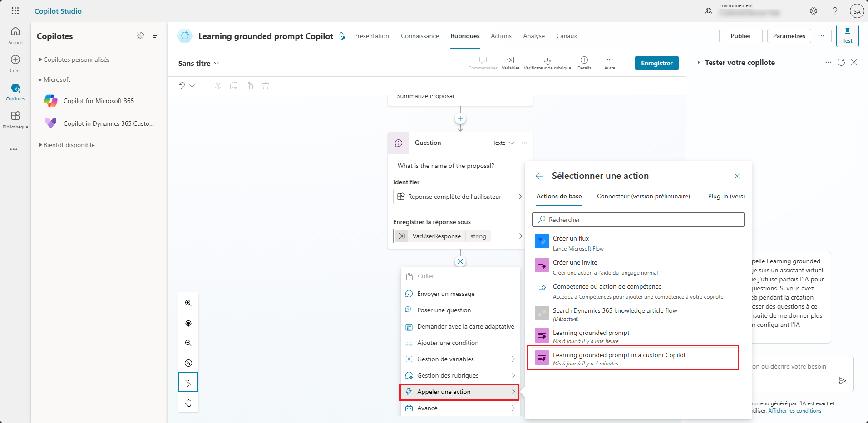This screenshot has width=868, height=423.
Task: Open the undo history dropdown arrow
Action: tap(192, 86)
